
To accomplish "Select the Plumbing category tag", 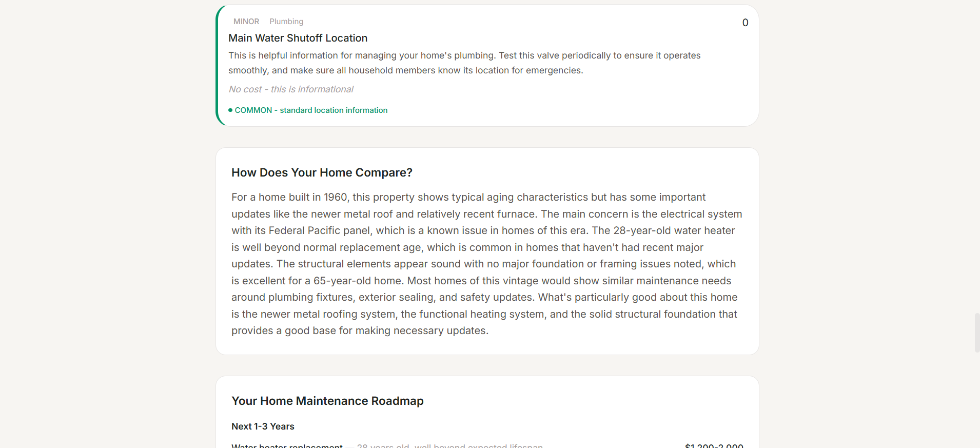I will pyautogui.click(x=286, y=22).
